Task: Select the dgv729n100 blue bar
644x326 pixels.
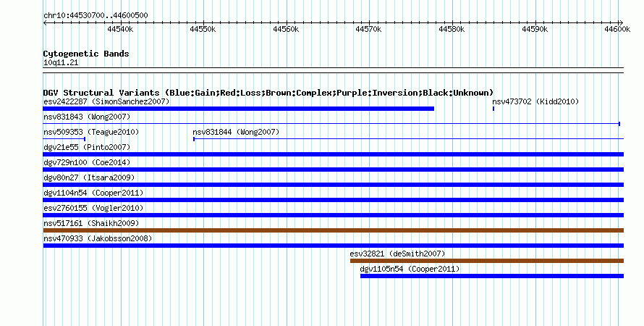Action: coord(334,170)
